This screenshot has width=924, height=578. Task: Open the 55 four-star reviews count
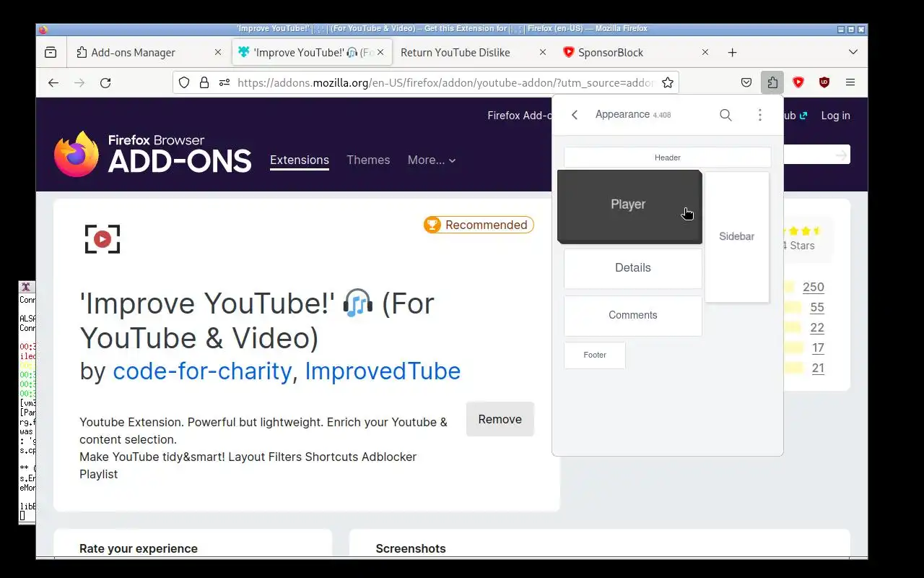pos(816,307)
